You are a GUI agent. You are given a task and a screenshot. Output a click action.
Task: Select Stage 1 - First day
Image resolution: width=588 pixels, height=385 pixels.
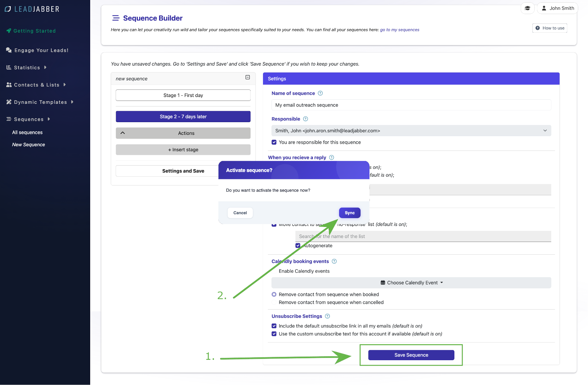(x=183, y=95)
